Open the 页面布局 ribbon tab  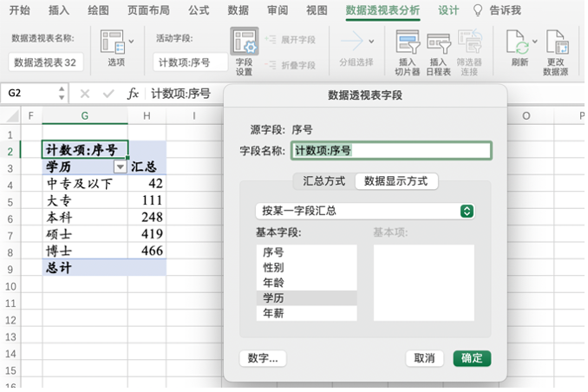click(x=148, y=10)
